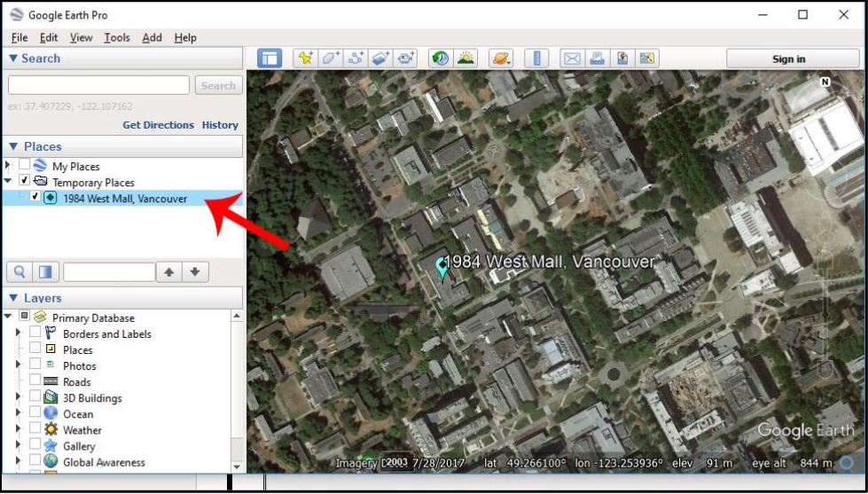Open the planet switcher dropdown icon

click(501, 59)
